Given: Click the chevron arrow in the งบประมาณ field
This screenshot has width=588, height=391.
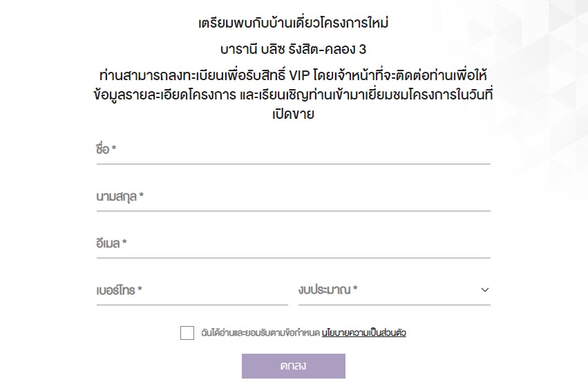Looking at the screenshot, I should (x=484, y=289).
